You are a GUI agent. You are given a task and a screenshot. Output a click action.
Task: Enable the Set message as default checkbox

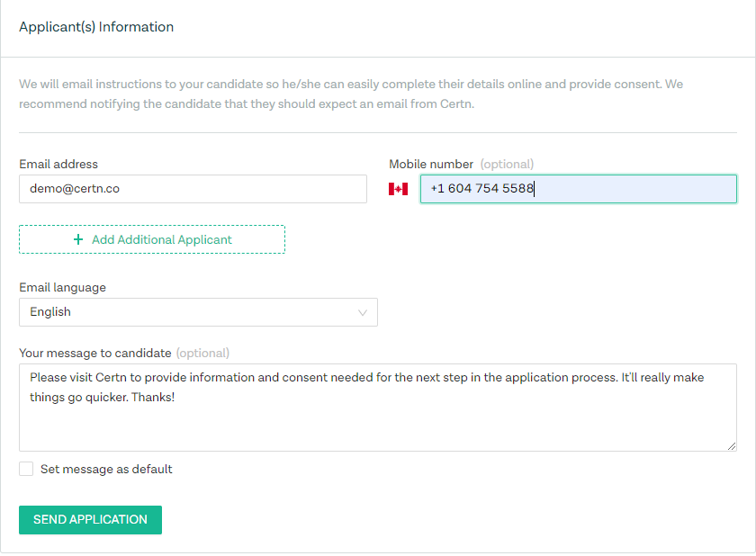(26, 469)
